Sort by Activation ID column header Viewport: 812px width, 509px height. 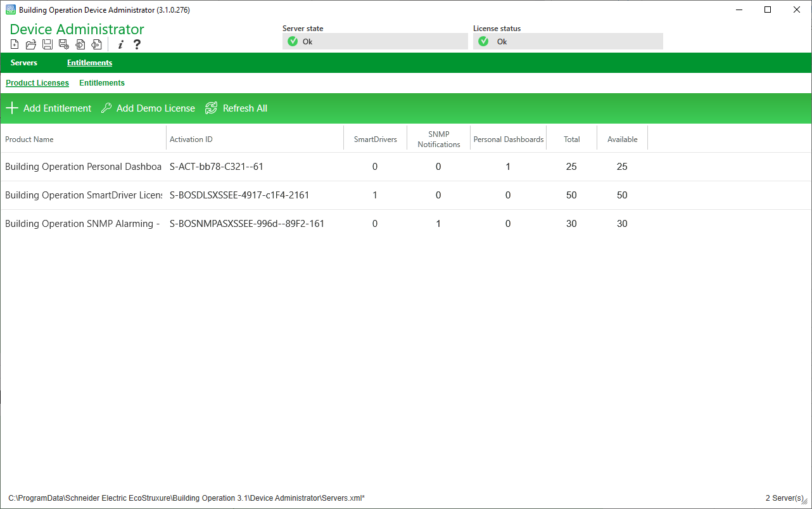tap(255, 139)
